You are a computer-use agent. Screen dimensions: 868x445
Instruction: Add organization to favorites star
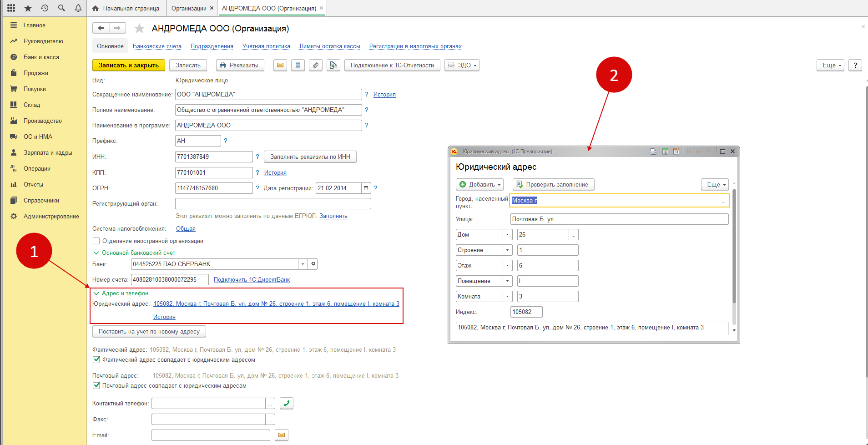click(139, 29)
